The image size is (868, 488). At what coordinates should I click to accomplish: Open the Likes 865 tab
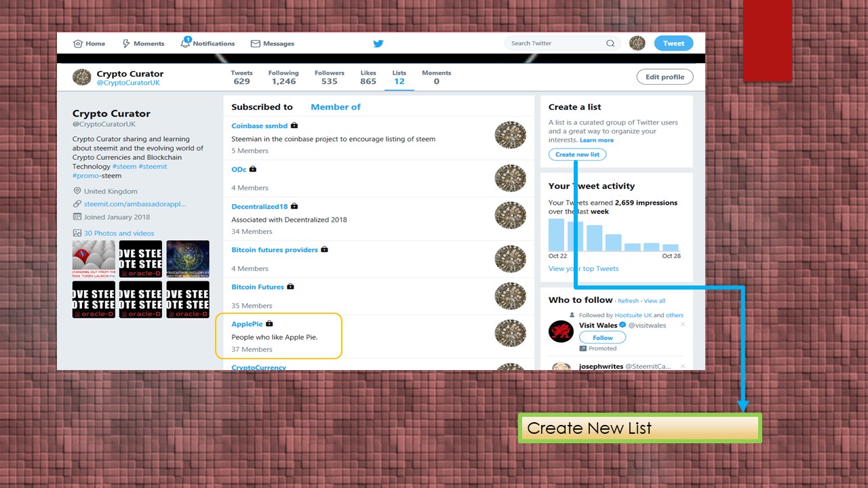(x=368, y=77)
